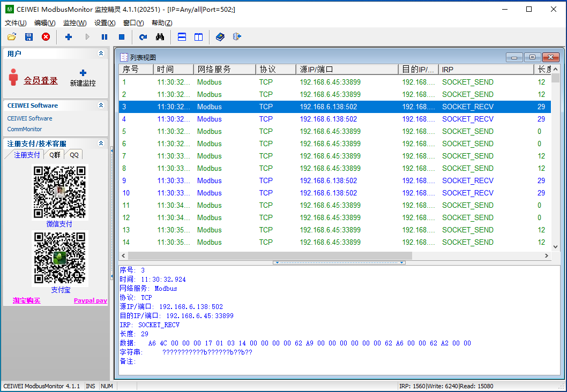Switch to the Q群 tab
This screenshot has height=392, width=567.
point(55,155)
